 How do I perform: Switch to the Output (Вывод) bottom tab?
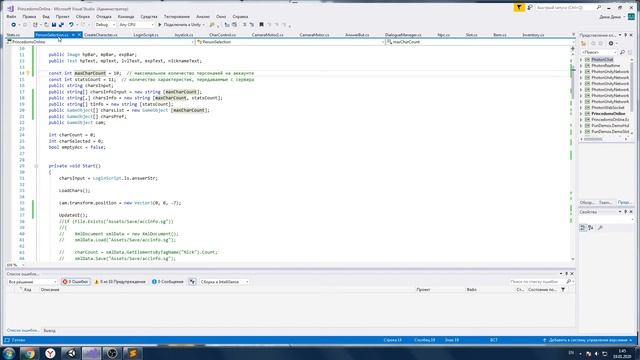(49, 331)
